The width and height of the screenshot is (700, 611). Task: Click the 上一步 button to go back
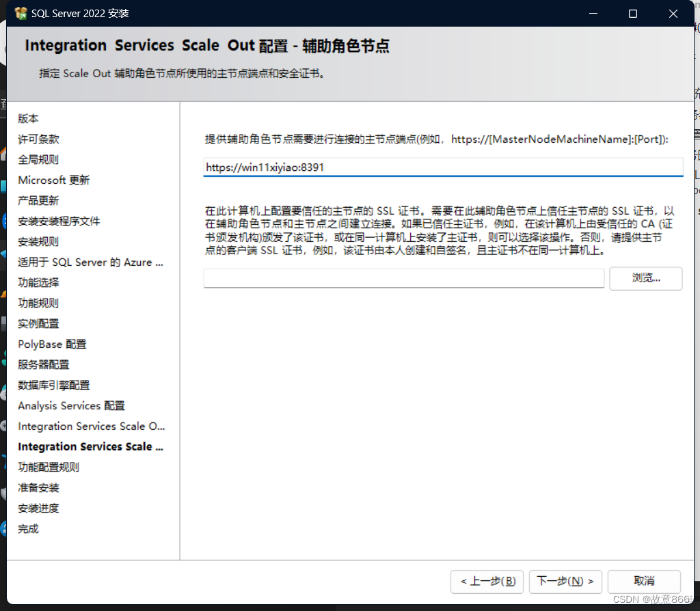pos(487,582)
